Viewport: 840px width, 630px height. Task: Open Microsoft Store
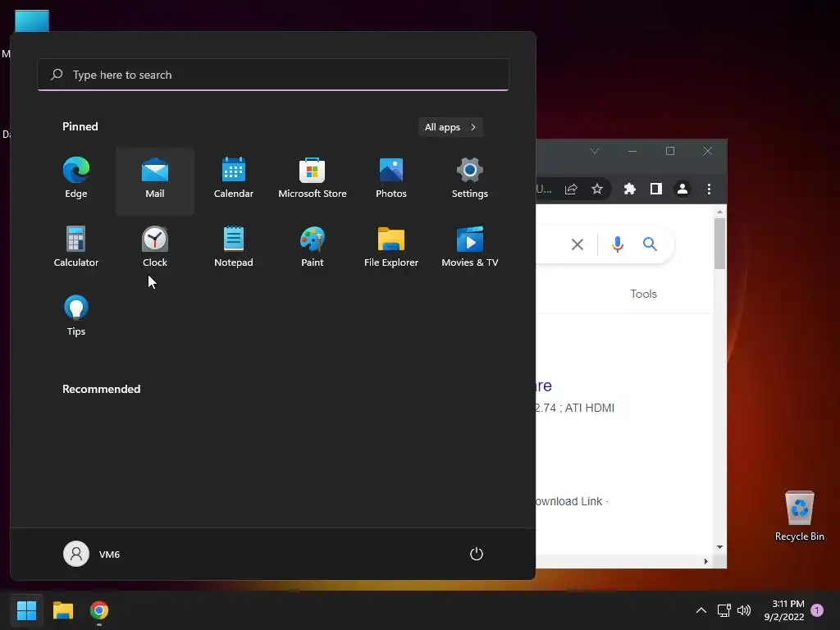pyautogui.click(x=313, y=178)
